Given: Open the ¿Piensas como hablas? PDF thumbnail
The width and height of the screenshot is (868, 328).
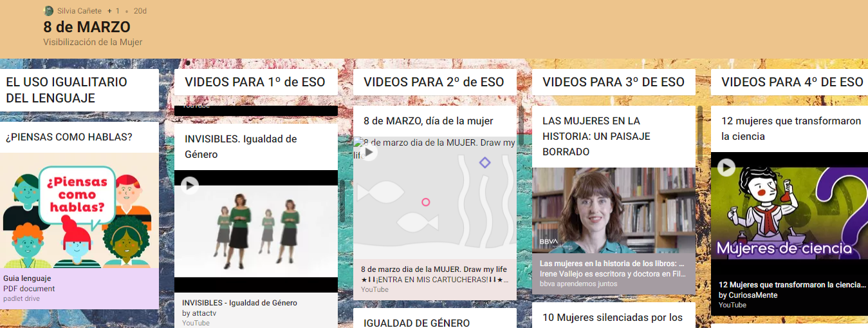Looking at the screenshot, I should coord(79,210).
